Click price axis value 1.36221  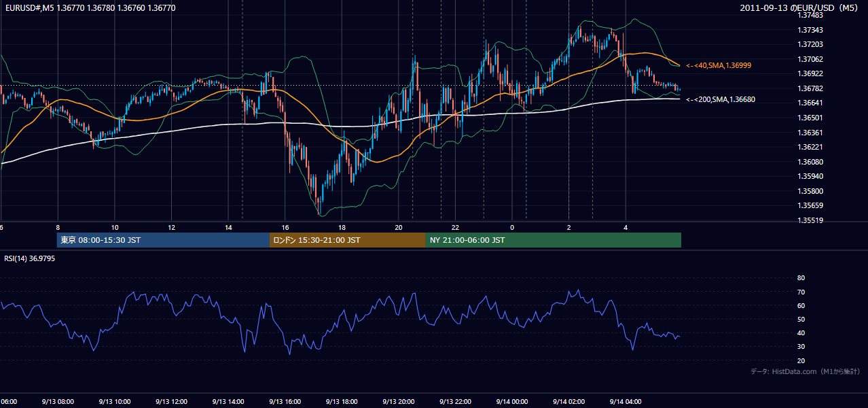(810, 147)
